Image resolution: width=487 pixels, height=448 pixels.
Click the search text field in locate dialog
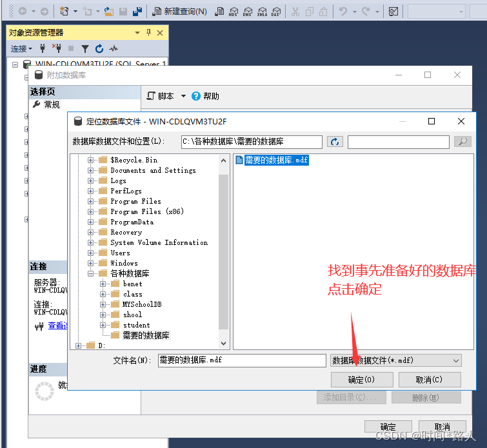click(x=399, y=142)
